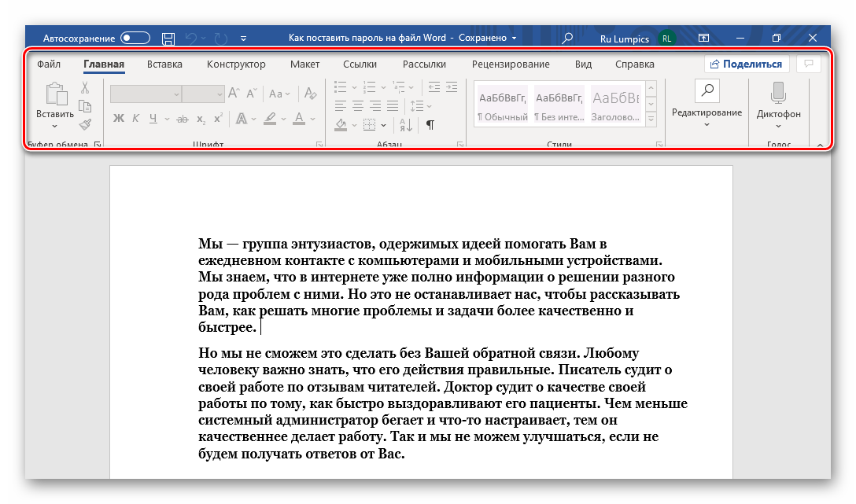Open the Вставка ribbon tab
Screen dimensions: 856x504
164,64
